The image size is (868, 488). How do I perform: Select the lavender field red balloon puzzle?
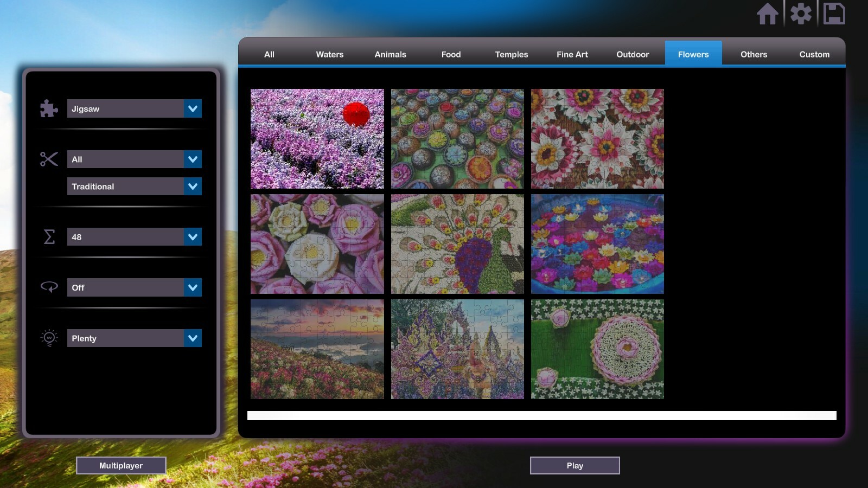[x=317, y=138]
